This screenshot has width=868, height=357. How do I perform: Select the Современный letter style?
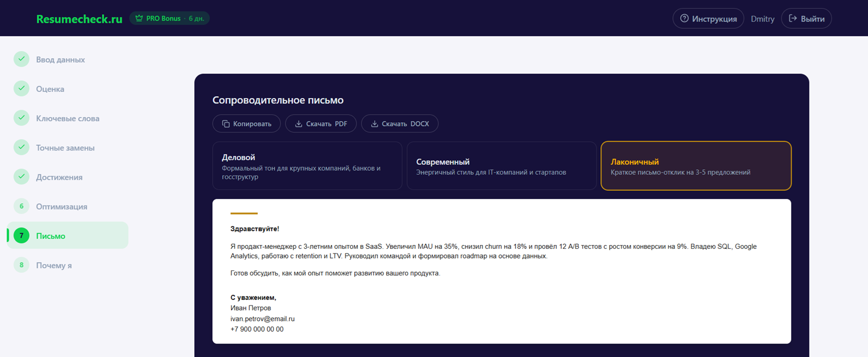pyautogui.click(x=501, y=166)
